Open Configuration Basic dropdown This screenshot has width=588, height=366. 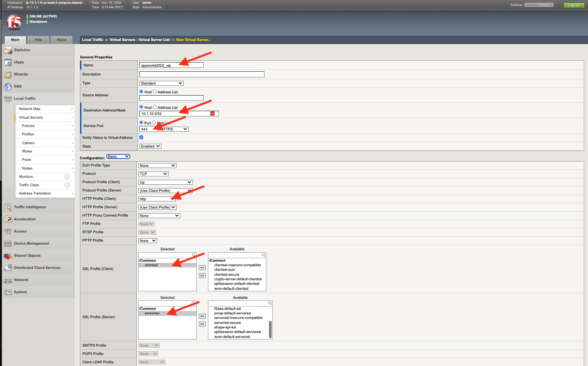[x=118, y=157]
